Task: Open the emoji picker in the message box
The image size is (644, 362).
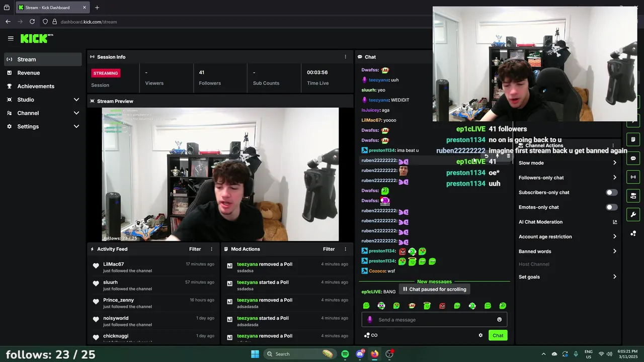Action: click(x=499, y=320)
